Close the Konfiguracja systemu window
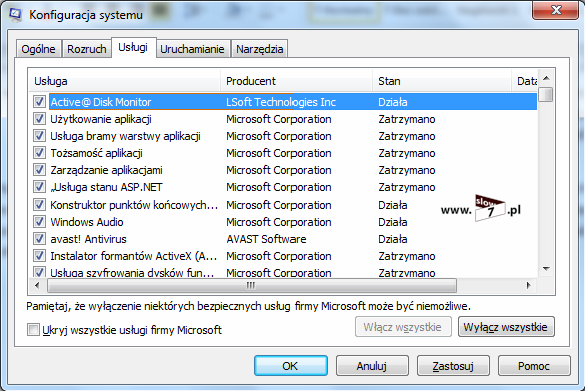 pyautogui.click(x=556, y=10)
